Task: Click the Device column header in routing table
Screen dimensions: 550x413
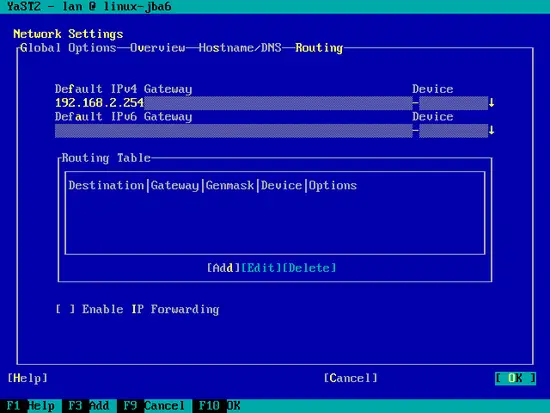Action: tap(281, 185)
